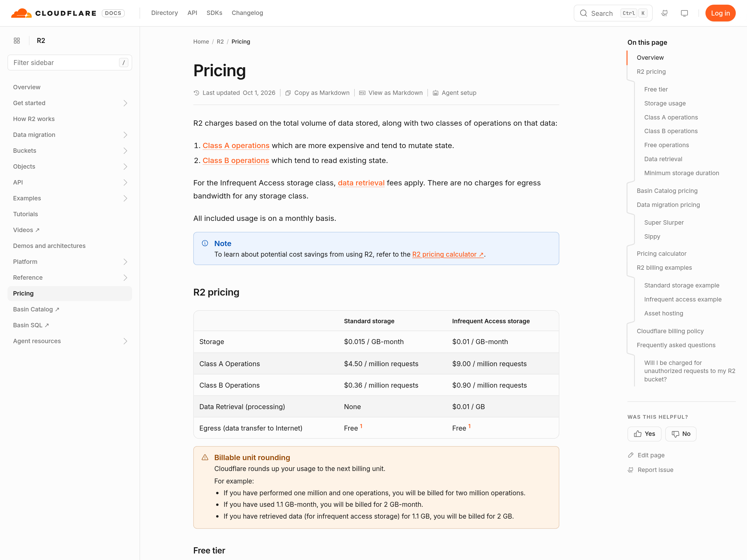Click the Report issue icon
Image resolution: width=747 pixels, height=560 pixels.
[631, 470]
